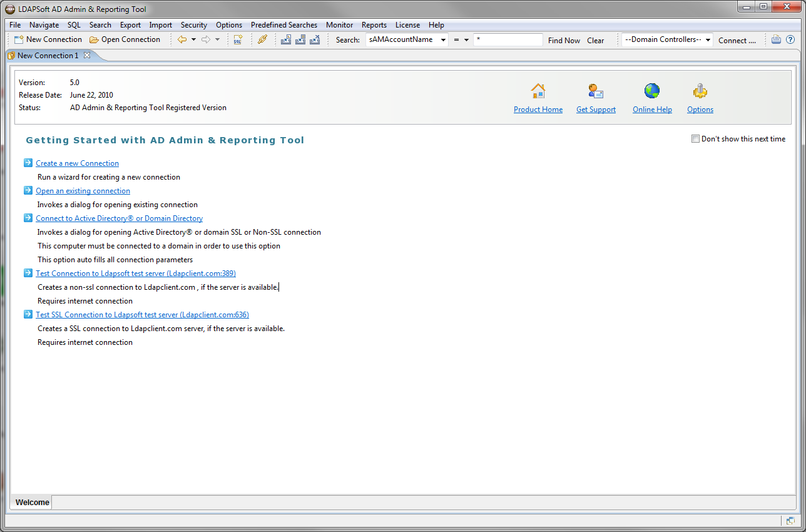The width and height of the screenshot is (806, 532).
Task: Open the Security menu
Action: tap(194, 25)
